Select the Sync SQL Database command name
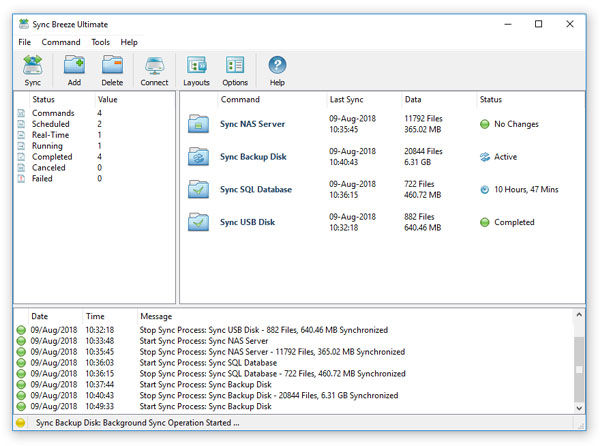 (x=256, y=189)
